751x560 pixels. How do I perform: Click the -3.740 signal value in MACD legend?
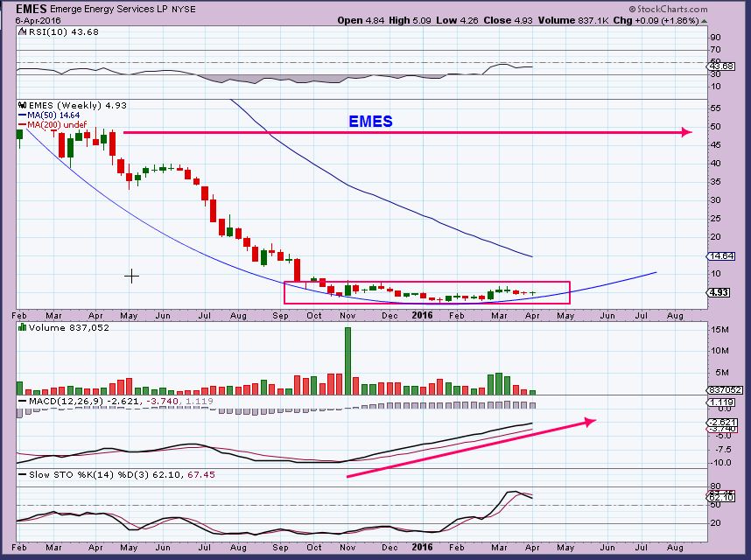[x=162, y=401]
